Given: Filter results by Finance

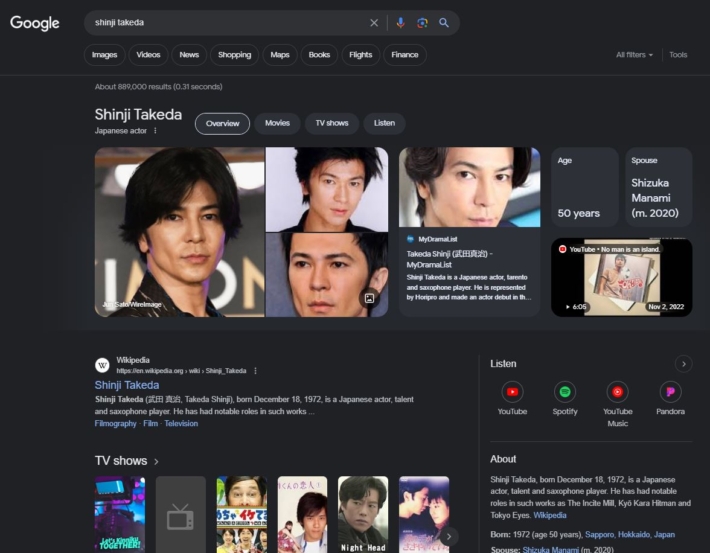Looking at the screenshot, I should coord(405,55).
